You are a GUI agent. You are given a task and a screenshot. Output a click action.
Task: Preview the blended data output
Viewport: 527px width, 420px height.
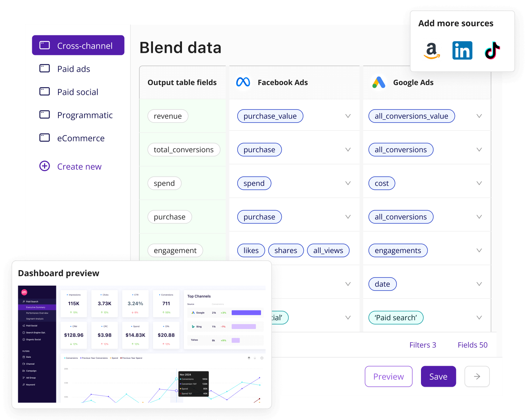click(388, 376)
